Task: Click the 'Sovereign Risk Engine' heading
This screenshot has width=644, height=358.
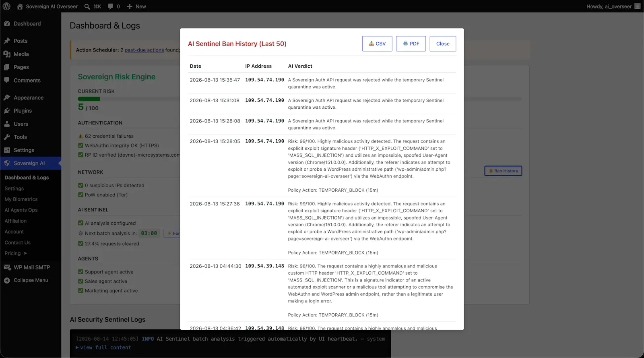Action: tap(117, 77)
